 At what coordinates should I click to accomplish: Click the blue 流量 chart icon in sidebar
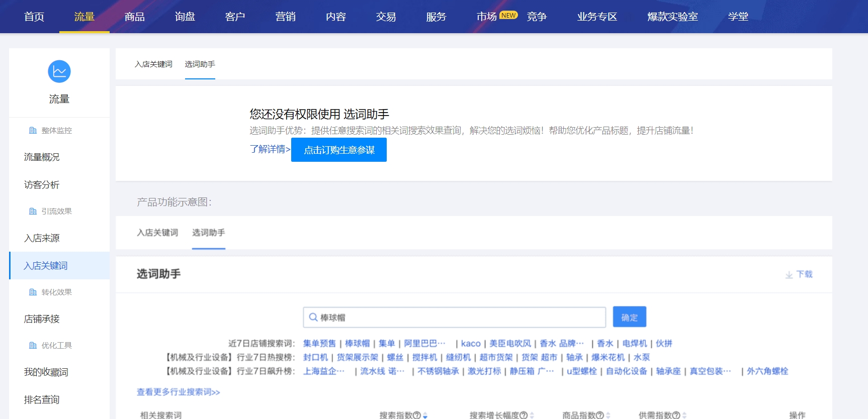tap(59, 72)
